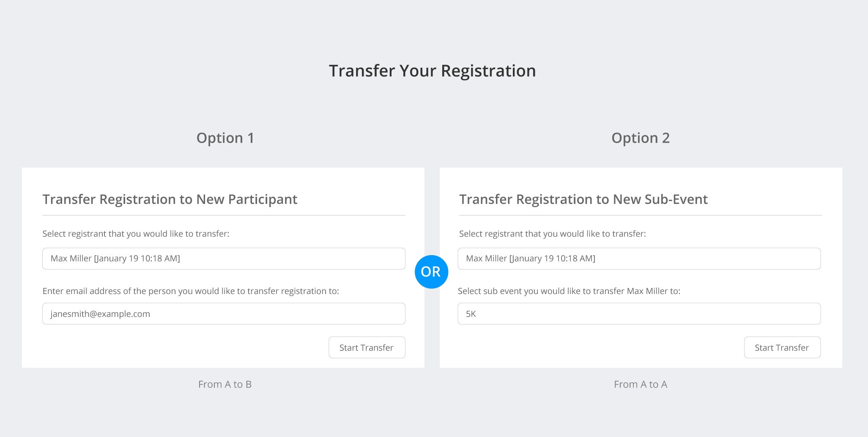Focus the janesmith@example.com email field

(x=224, y=314)
